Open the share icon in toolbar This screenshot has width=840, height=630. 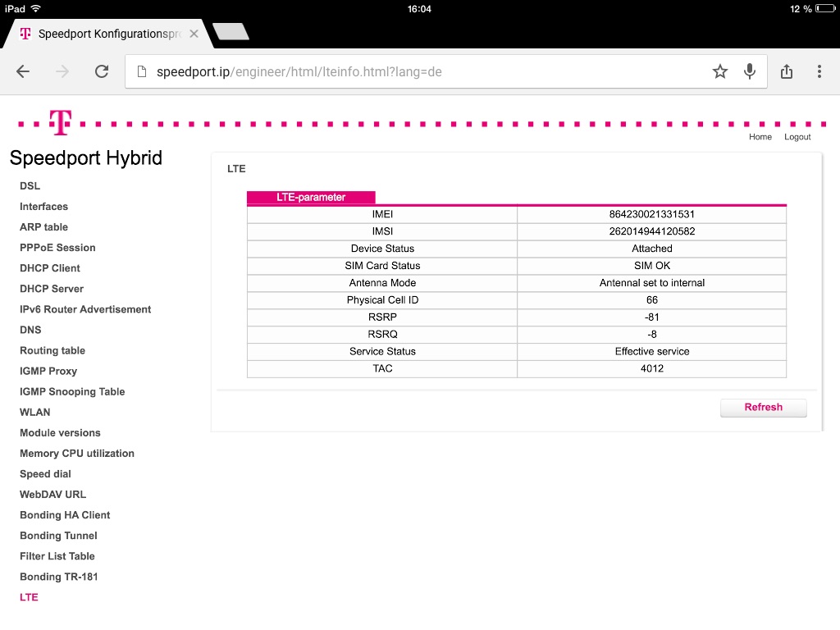tap(787, 71)
